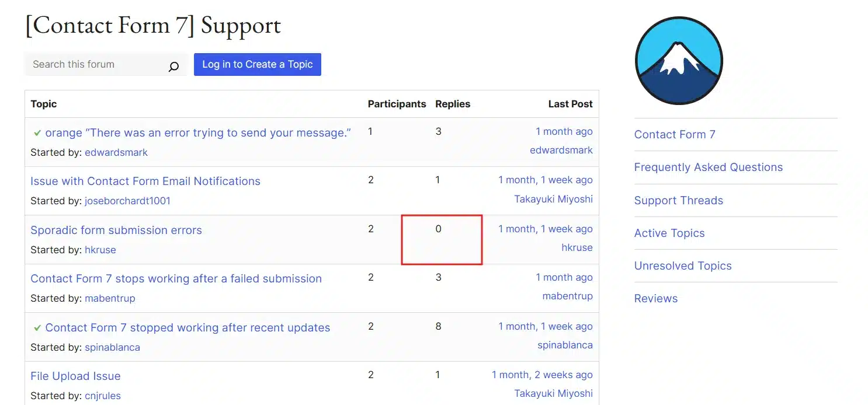Screen dimensions: 868x405
Task: Click Takayuki Miyoshi in Email Notifications row
Action: tap(553, 199)
